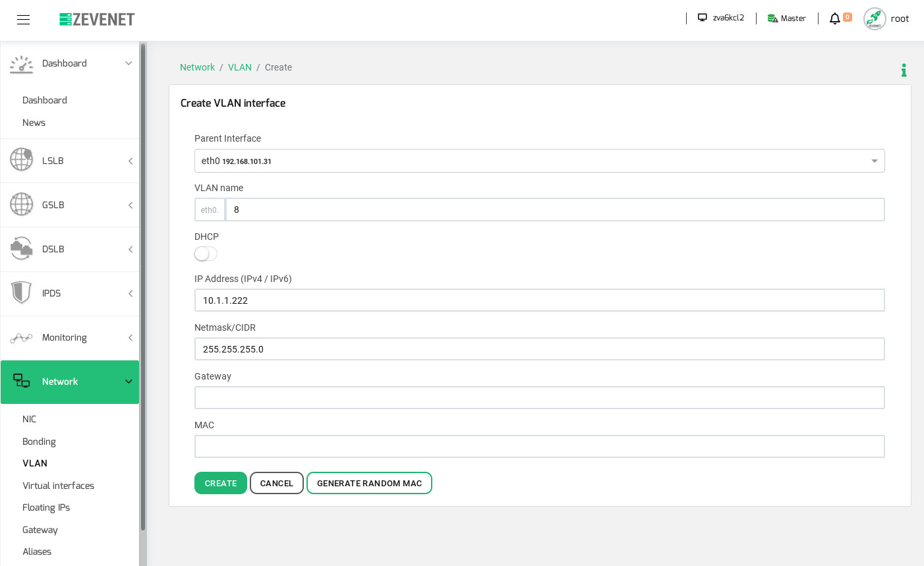Select the VLAN menu item

coord(35,463)
